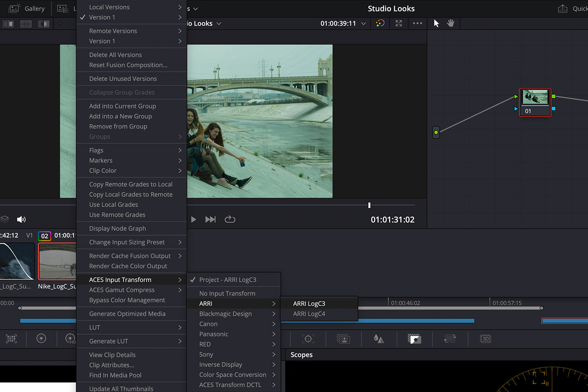Choose ARRI LogC4 from the submenu
Image resolution: width=588 pixels, height=392 pixels.
click(x=309, y=314)
